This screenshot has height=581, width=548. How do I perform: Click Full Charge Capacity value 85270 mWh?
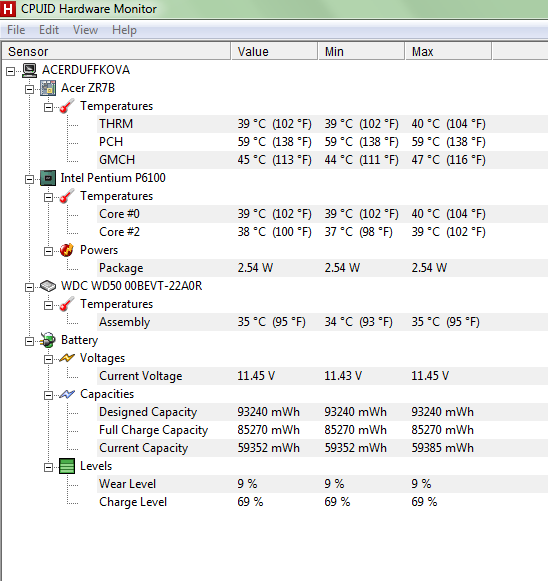pyautogui.click(x=269, y=430)
